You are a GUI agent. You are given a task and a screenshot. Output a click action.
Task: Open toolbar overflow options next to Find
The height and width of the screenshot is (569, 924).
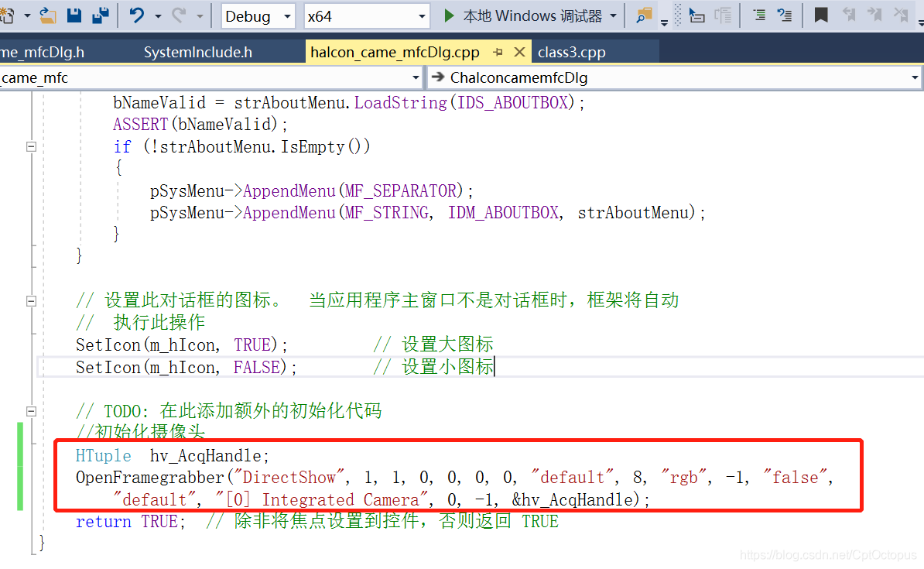(664, 23)
